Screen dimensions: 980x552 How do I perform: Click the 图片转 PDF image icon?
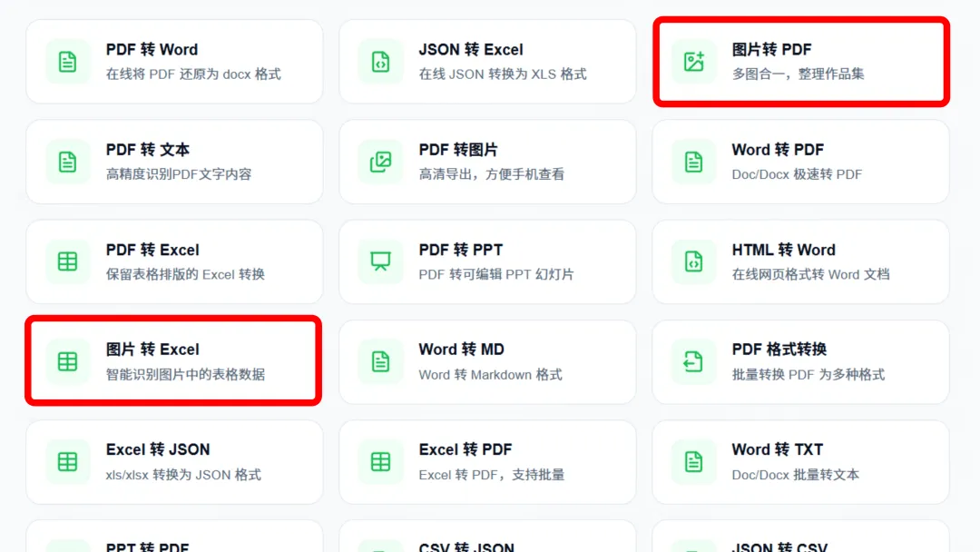[x=694, y=61]
